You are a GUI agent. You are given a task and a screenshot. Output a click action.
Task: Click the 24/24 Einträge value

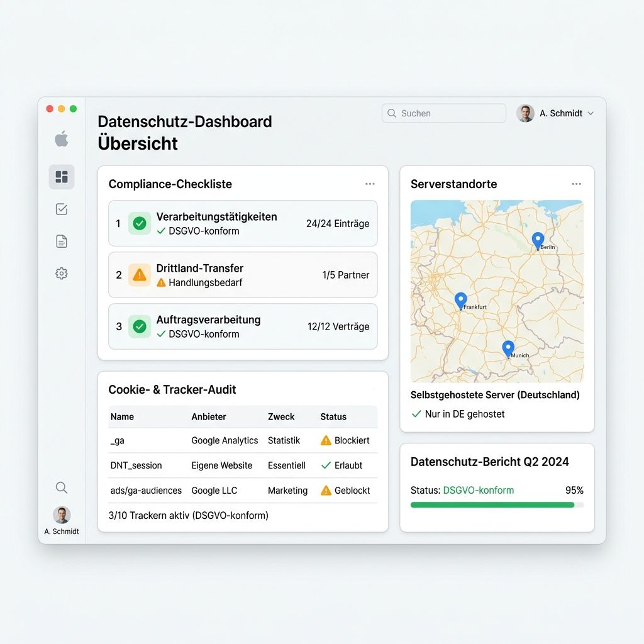coord(338,223)
